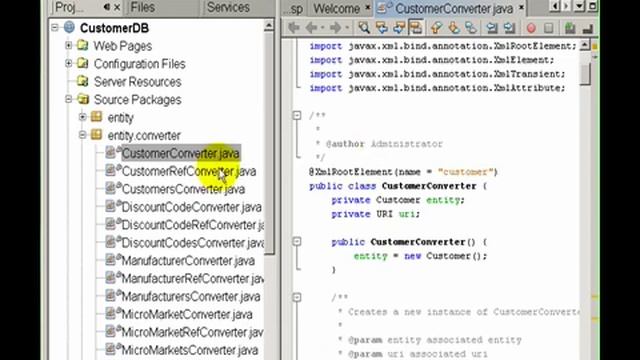Viewport: 640px width, 360px height.
Task: Select CustomersConverter.java in the project tree
Action: click(x=183, y=189)
